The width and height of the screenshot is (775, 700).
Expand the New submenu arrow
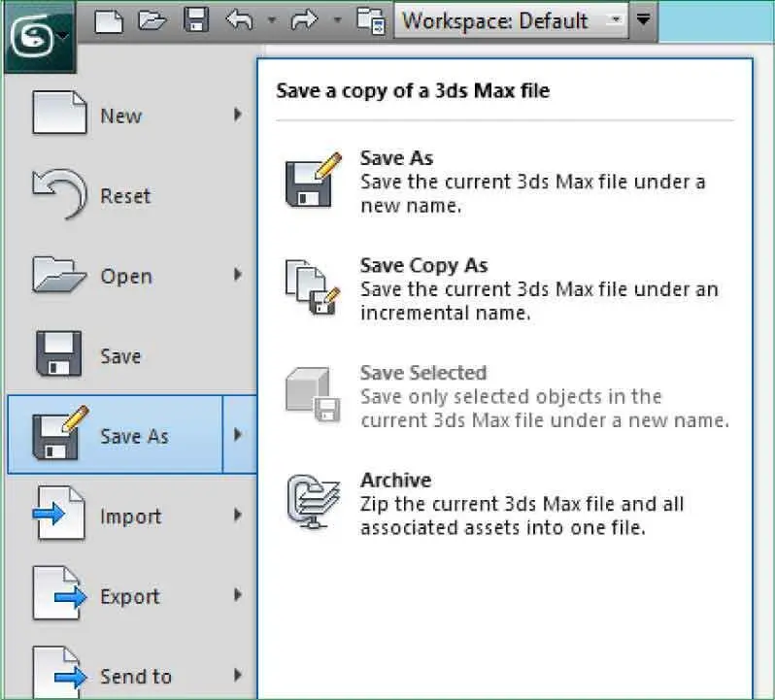tap(238, 116)
